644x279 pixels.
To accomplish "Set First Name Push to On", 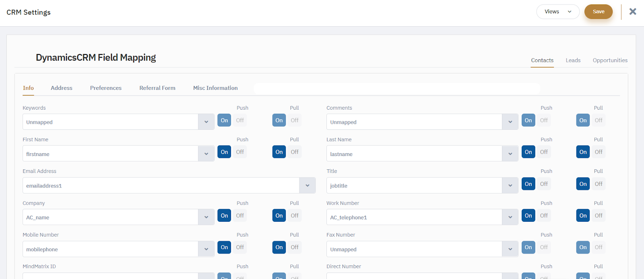I will coord(224,152).
